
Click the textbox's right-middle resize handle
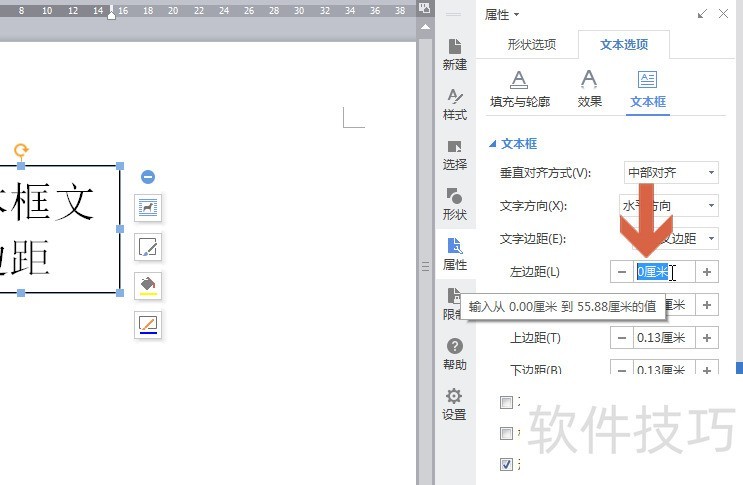click(x=120, y=229)
